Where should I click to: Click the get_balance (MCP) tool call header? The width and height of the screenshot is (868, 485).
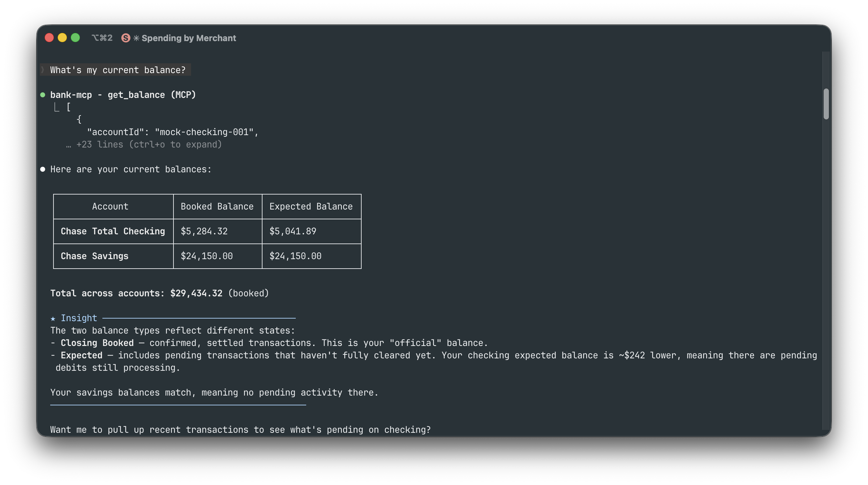[x=123, y=95]
